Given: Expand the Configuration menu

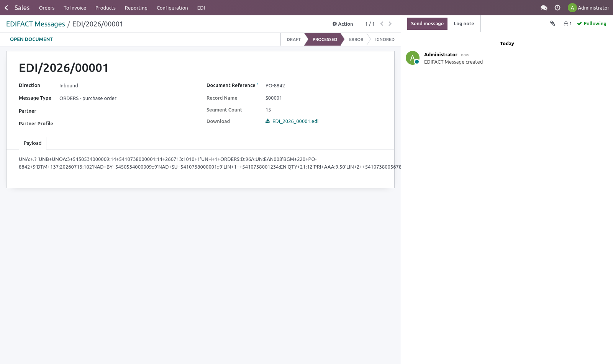Looking at the screenshot, I should (x=172, y=8).
